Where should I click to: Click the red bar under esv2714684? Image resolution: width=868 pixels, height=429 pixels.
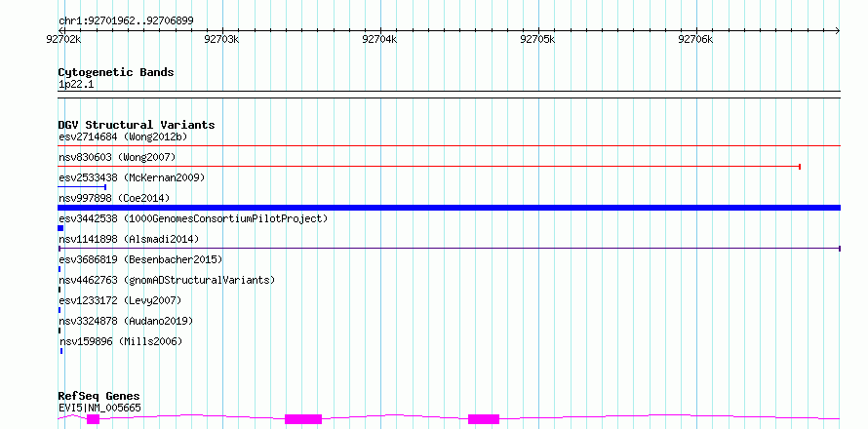[x=449, y=145]
